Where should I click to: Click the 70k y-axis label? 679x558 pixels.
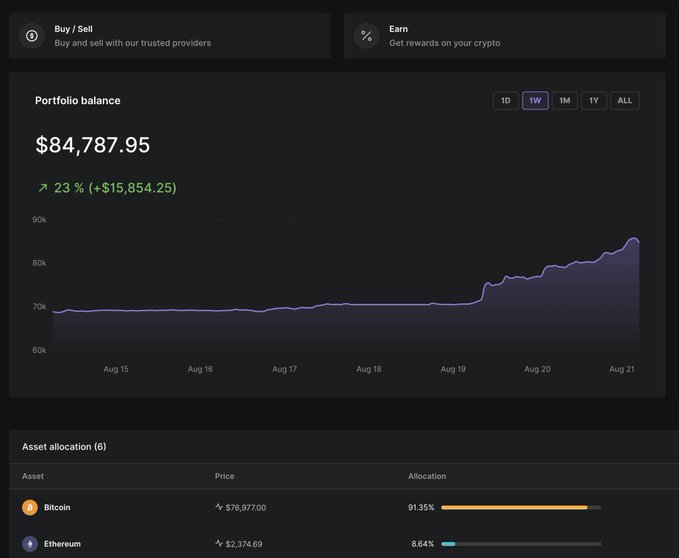tap(39, 306)
